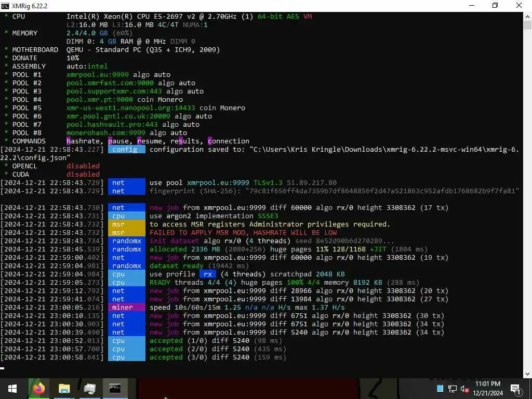Viewport: 532px width, 399px height.
Task: Open the notification center icon
Action: (x=515, y=389)
